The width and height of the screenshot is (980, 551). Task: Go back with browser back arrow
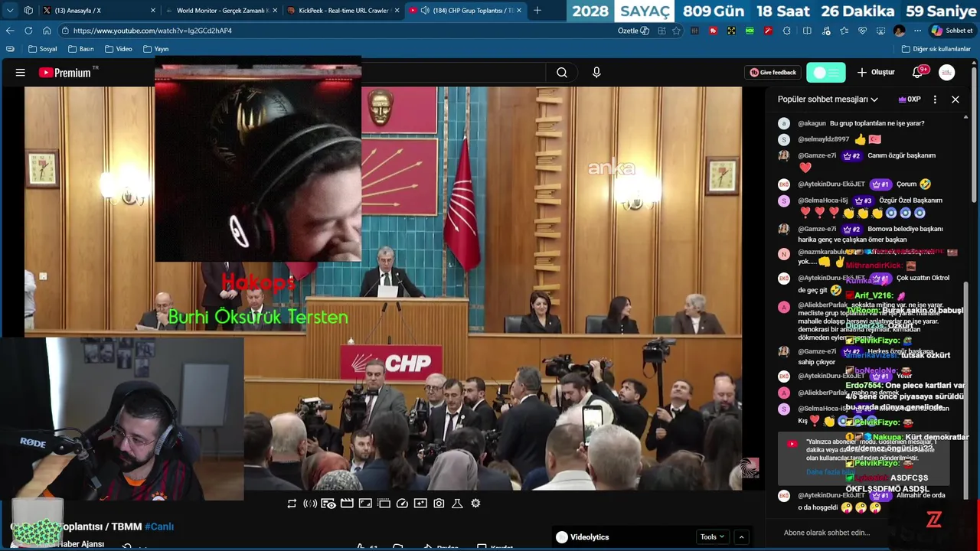click(x=10, y=31)
